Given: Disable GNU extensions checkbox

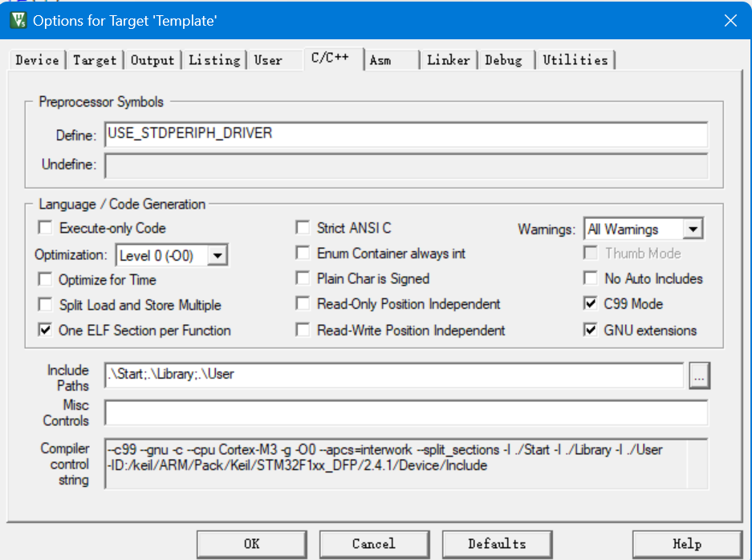Looking at the screenshot, I should pyautogui.click(x=591, y=330).
